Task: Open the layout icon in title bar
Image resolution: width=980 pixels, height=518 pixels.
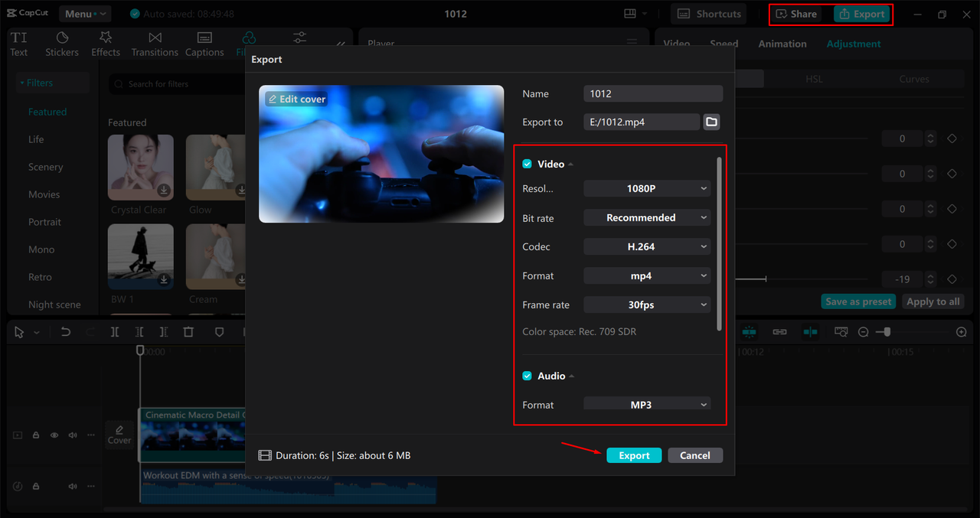Action: 630,14
